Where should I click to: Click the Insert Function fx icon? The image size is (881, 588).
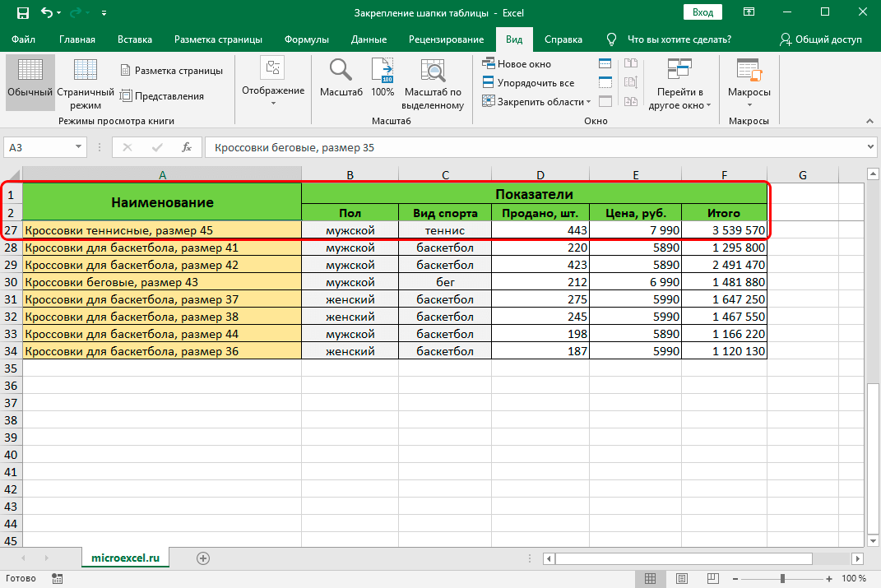(187, 147)
